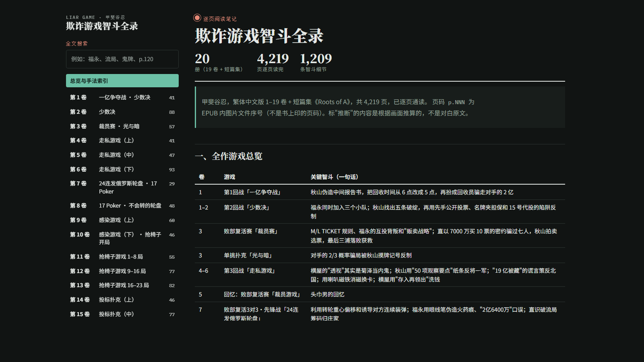
Task: Click the 全文搜索 label
Action: (77, 43)
